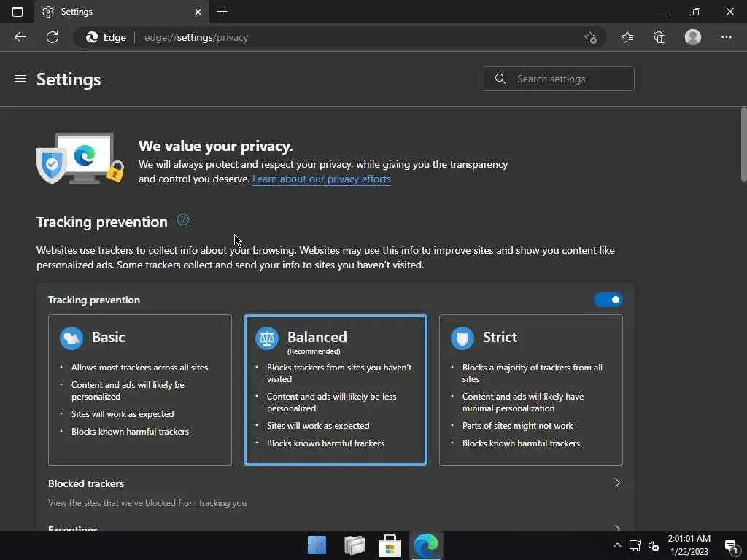Close the Settings tab
This screenshot has height=560, width=747.
[x=198, y=12]
